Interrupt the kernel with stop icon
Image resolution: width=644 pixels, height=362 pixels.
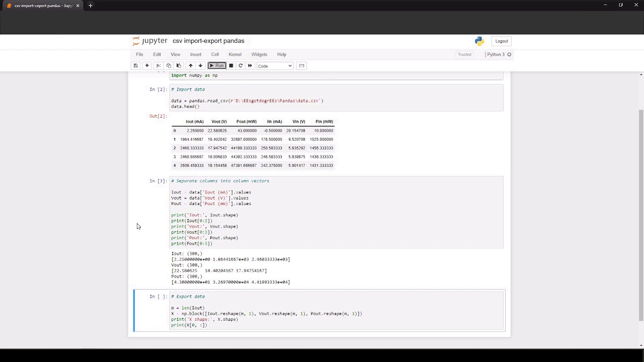click(x=231, y=66)
